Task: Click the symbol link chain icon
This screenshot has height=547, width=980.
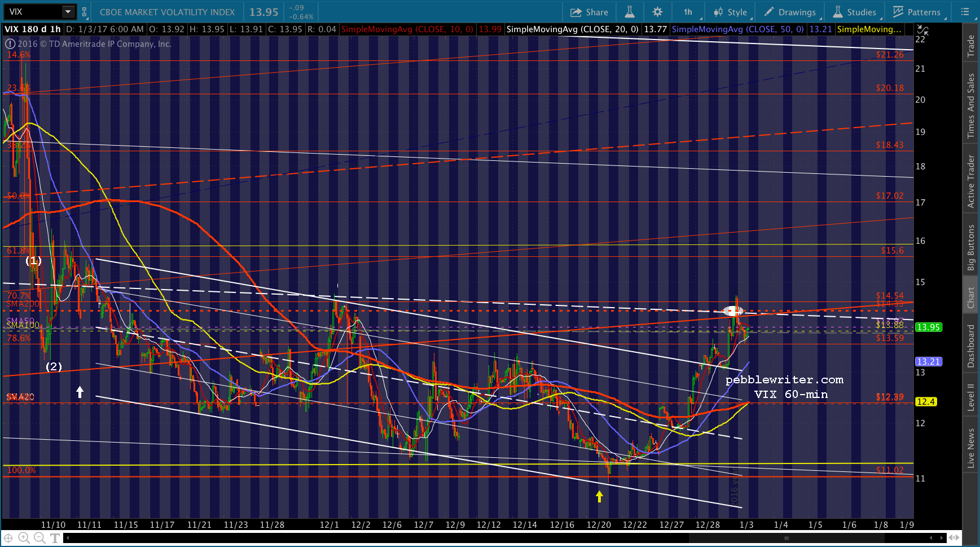Action: (85, 12)
